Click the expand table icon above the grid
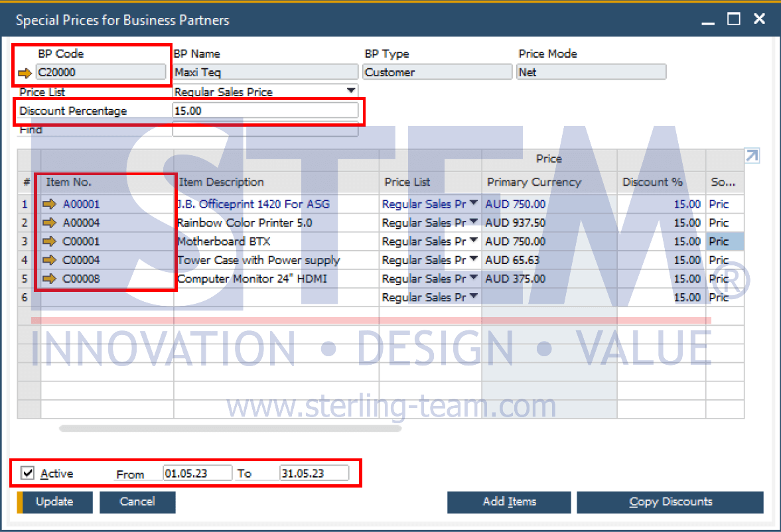 click(752, 156)
